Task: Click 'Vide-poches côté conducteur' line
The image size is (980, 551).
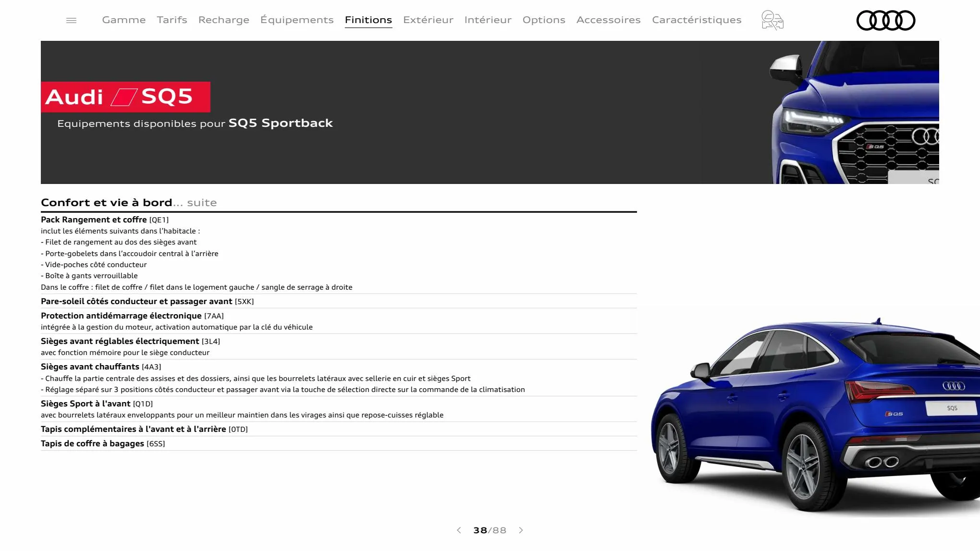Action: tap(94, 265)
